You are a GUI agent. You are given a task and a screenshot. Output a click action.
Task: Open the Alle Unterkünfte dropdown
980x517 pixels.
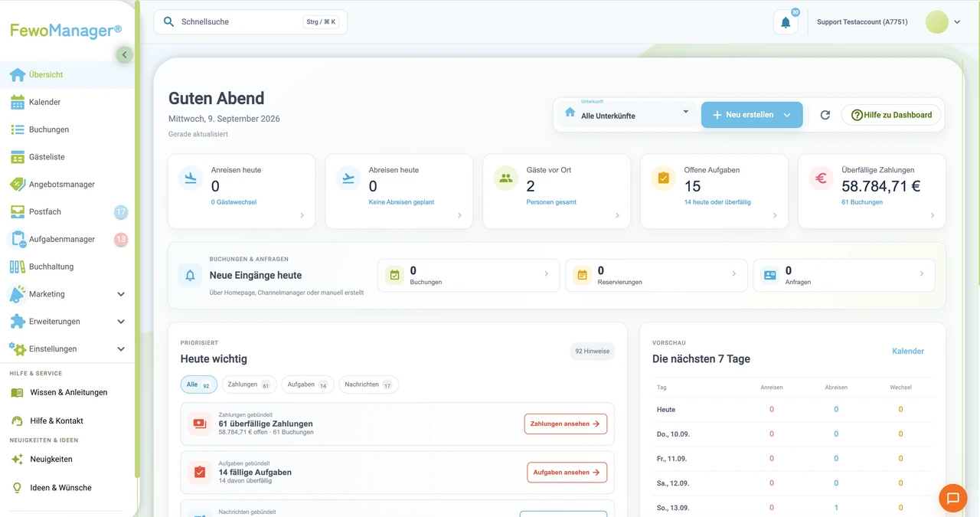coord(626,114)
